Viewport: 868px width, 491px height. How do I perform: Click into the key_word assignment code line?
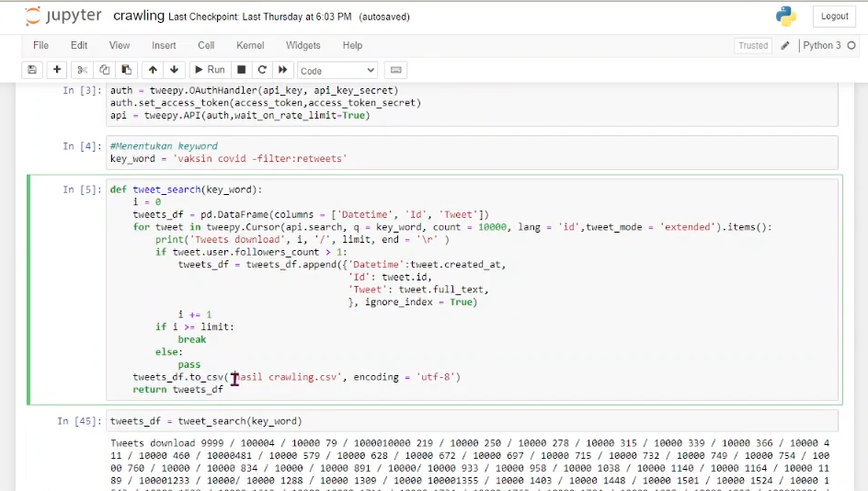tap(229, 159)
